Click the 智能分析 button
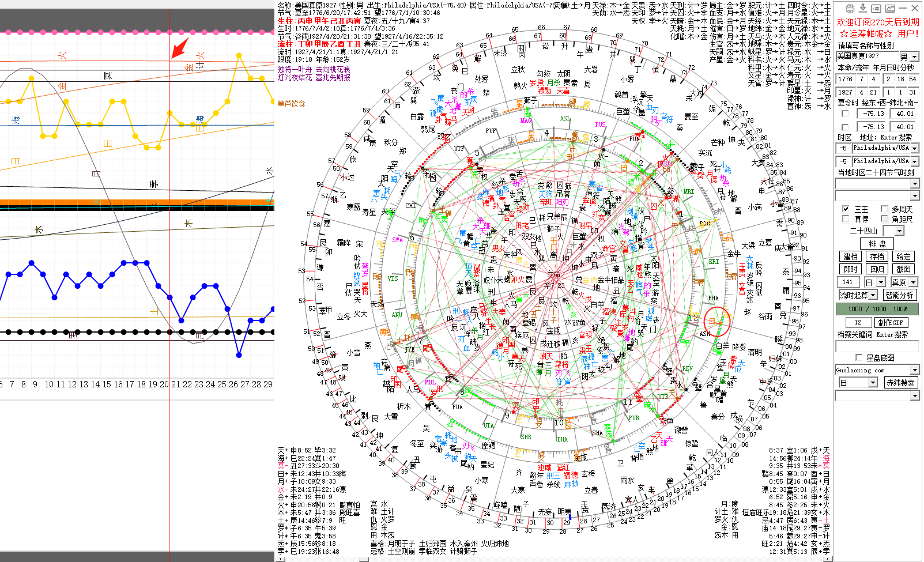Viewport: 924px width, 562px height. coord(899,295)
